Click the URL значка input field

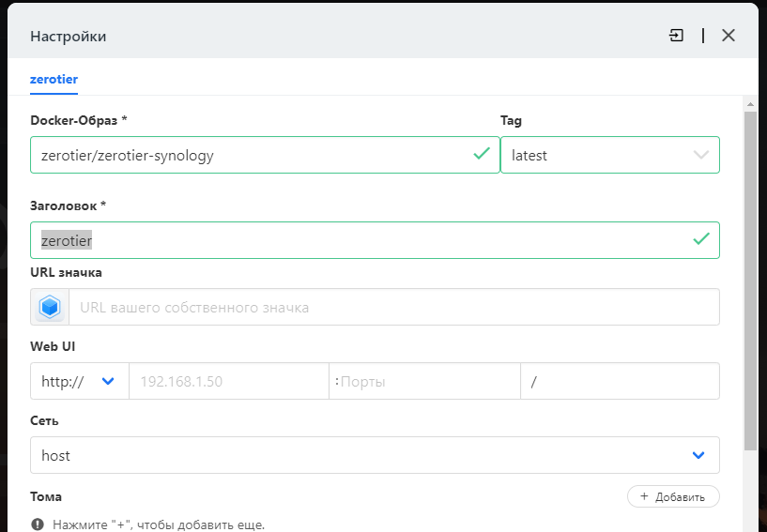tap(394, 307)
